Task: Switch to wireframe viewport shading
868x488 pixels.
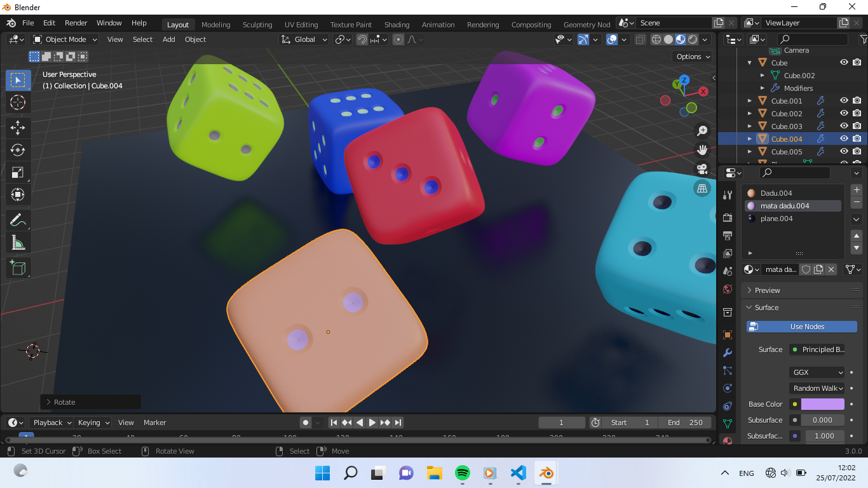Action: pyautogui.click(x=656, y=39)
